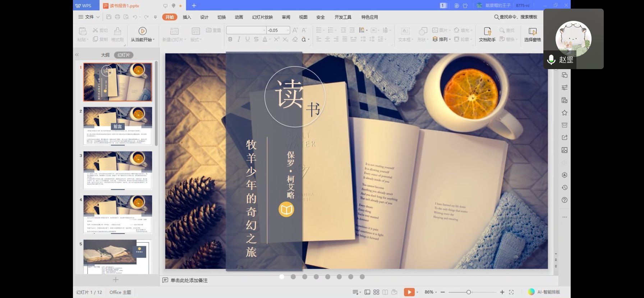This screenshot has width=644, height=298.
Task: Click 单击此处添加备注 to add notes
Action: [x=189, y=280]
